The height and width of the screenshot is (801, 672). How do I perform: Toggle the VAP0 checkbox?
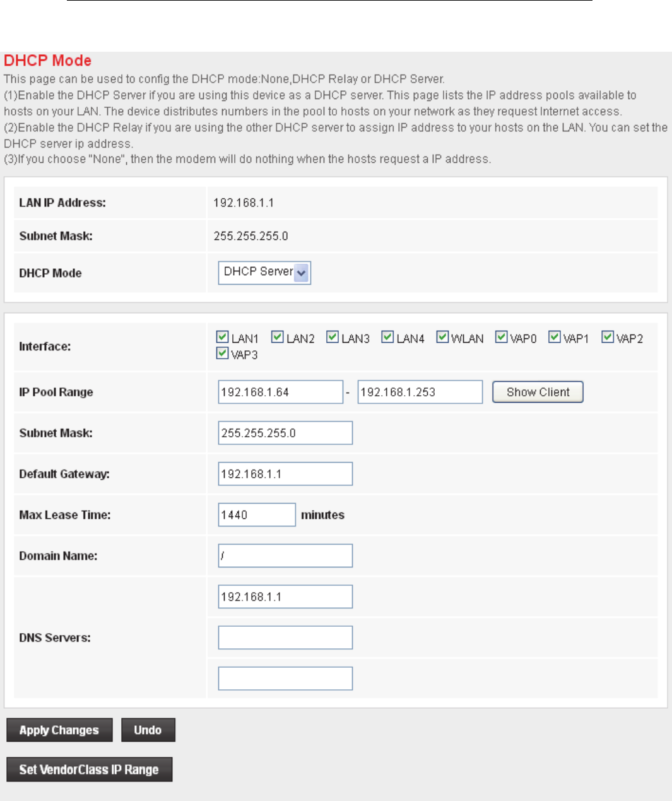[501, 337]
